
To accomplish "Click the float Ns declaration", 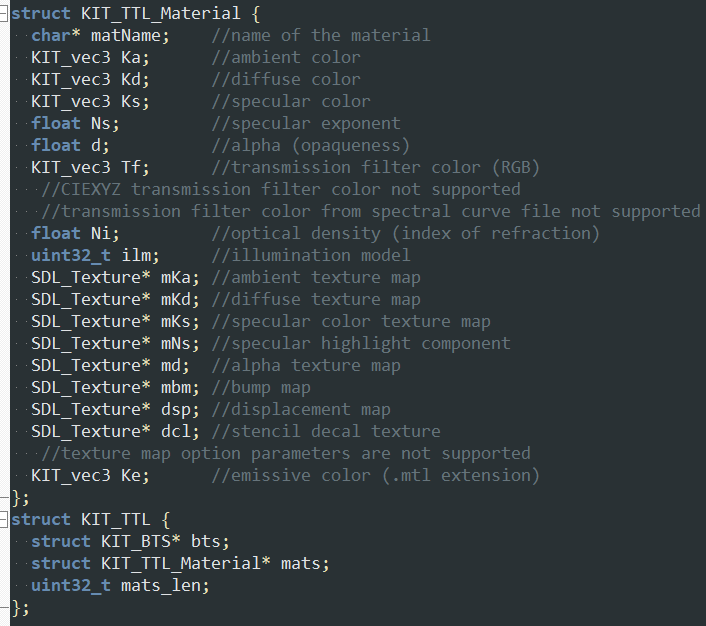I will pyautogui.click(x=75, y=123).
